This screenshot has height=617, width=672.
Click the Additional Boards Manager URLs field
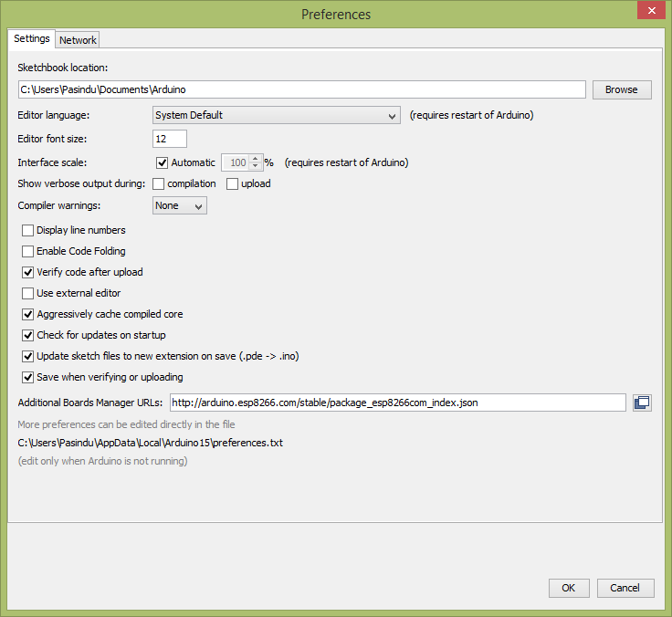click(x=398, y=403)
